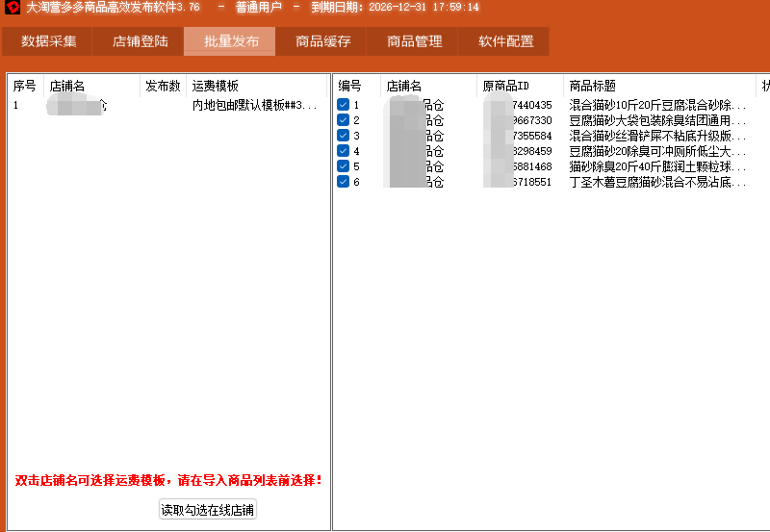
Task: Click the 读取勾选在线店铺 button
Action: click(x=208, y=510)
